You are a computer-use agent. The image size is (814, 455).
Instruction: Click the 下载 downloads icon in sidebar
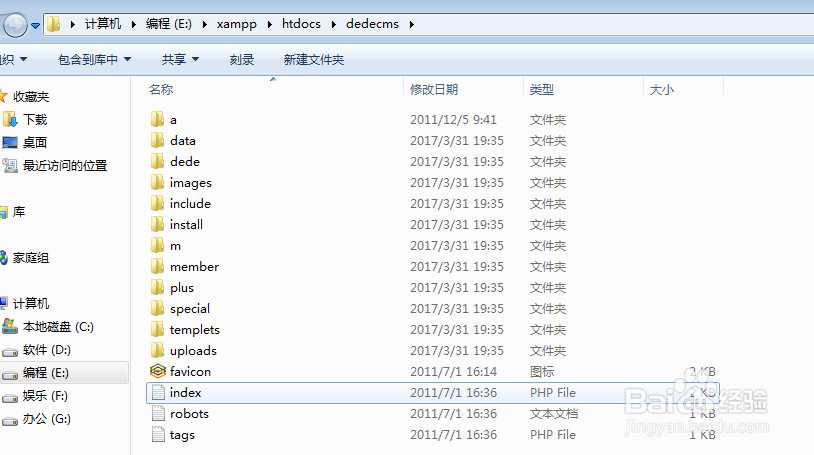[x=10, y=119]
